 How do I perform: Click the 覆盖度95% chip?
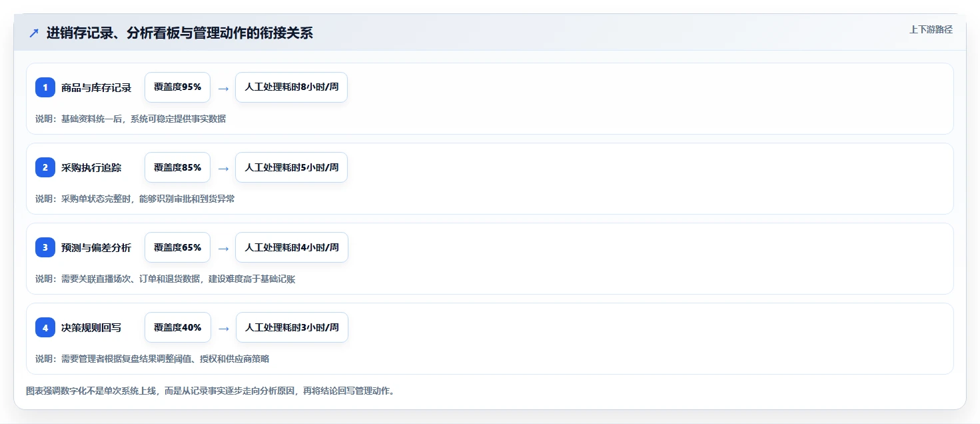tap(177, 87)
